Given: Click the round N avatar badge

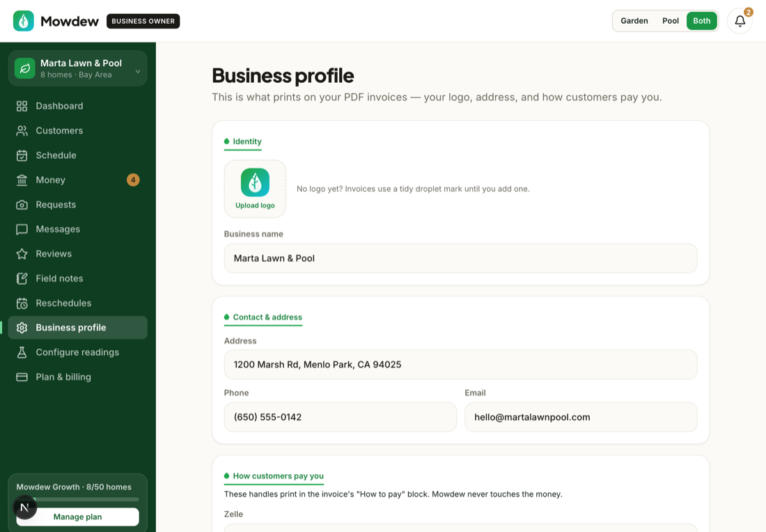Looking at the screenshot, I should pyautogui.click(x=24, y=507).
